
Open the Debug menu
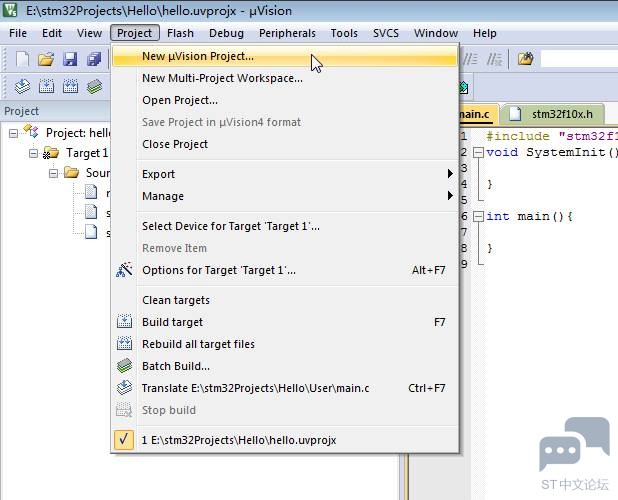pos(227,33)
